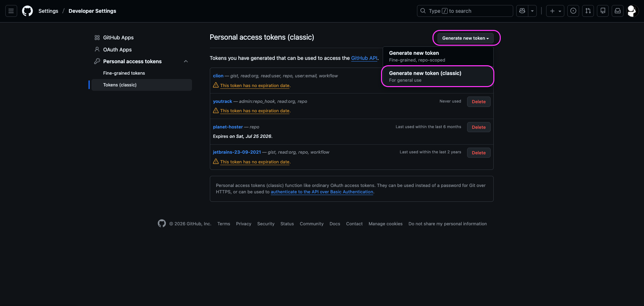Open the Copilot dropdown arrow
The height and width of the screenshot is (306, 644).
[532, 11]
